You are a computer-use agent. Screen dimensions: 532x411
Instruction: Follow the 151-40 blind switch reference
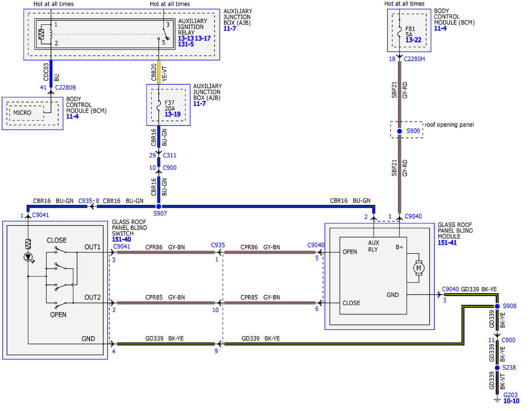(x=121, y=239)
